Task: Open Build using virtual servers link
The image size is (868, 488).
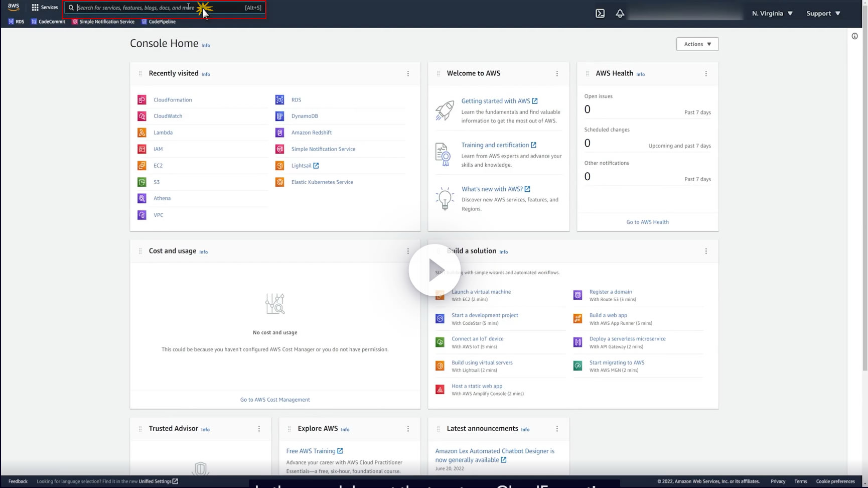Action: pyautogui.click(x=482, y=362)
